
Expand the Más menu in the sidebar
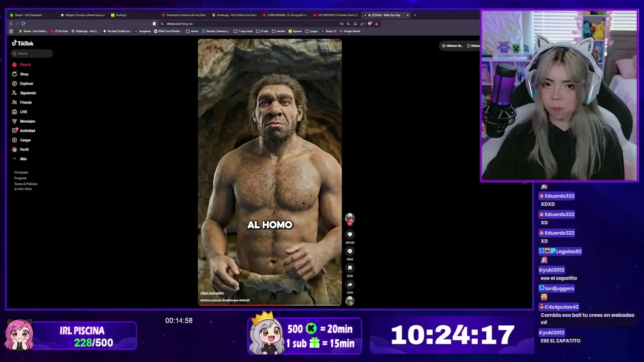click(20, 159)
